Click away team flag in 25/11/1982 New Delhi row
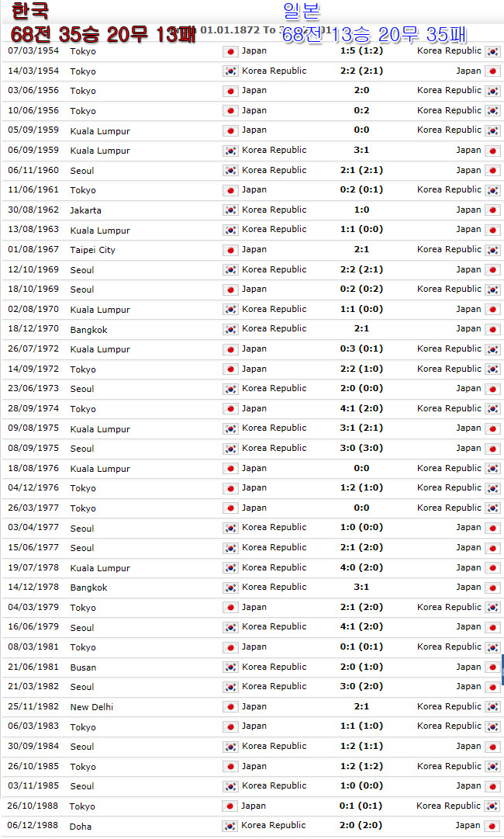Viewport: 504px width, 839px height. click(492, 707)
